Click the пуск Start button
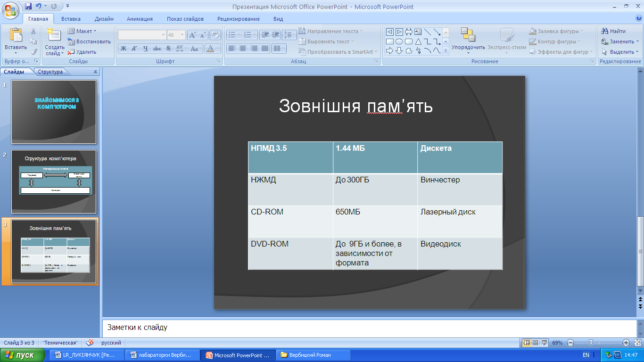Image resolution: width=644 pixels, height=362 pixels. point(23,355)
